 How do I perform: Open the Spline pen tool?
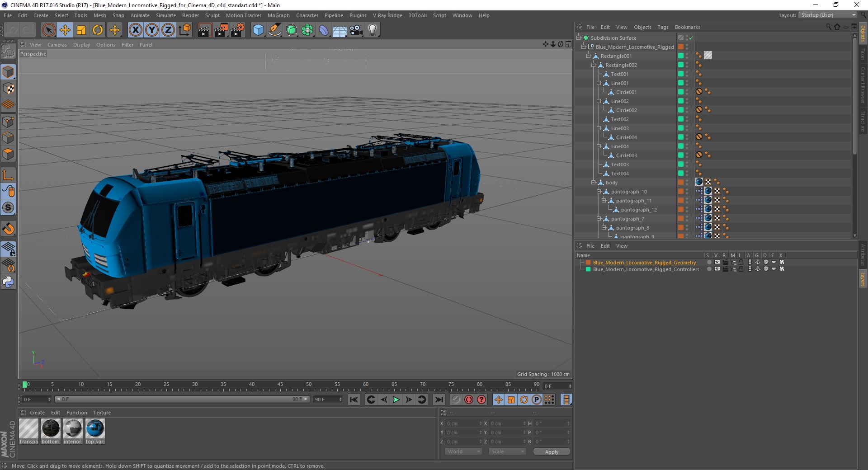click(x=275, y=30)
